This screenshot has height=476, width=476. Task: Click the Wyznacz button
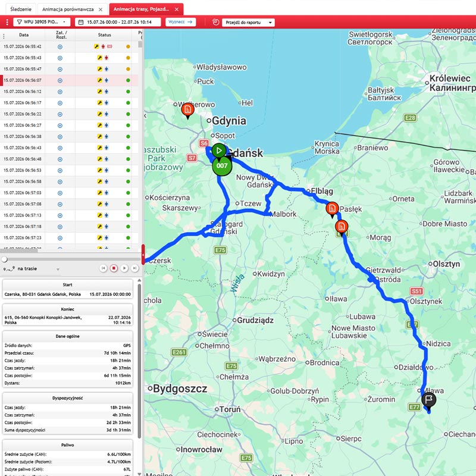coord(181,22)
